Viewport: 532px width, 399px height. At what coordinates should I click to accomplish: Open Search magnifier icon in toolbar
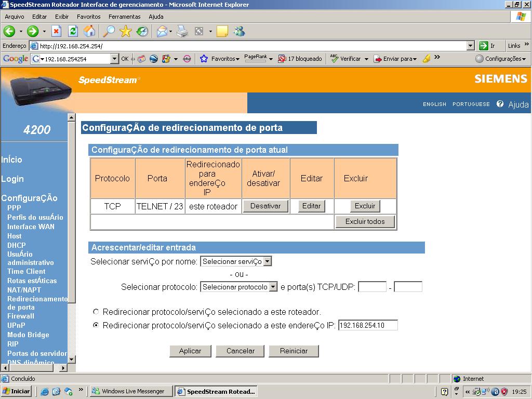[109, 32]
